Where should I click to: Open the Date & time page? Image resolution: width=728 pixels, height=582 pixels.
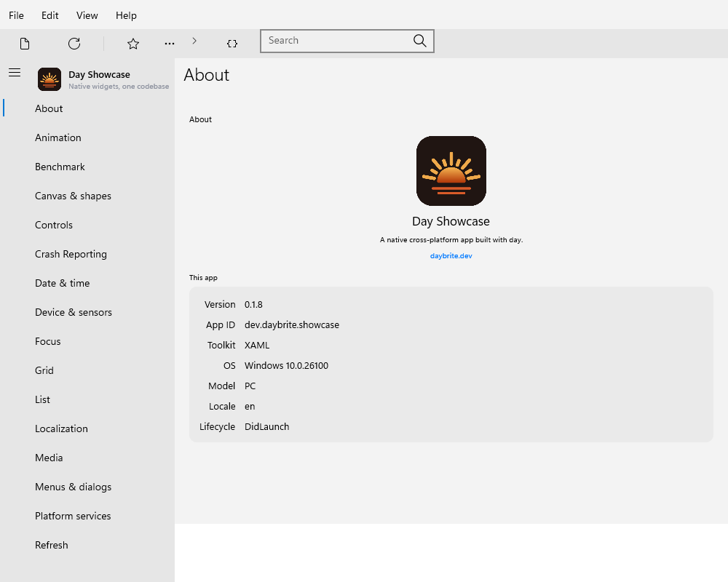click(87, 283)
